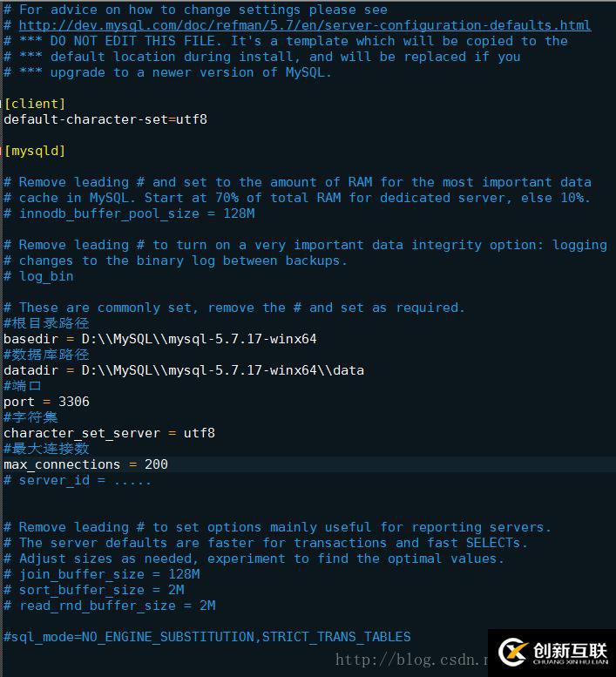Click the #sql_mode=NO_ENGINE_SUBSTITUTION line

pyautogui.click(x=207, y=637)
